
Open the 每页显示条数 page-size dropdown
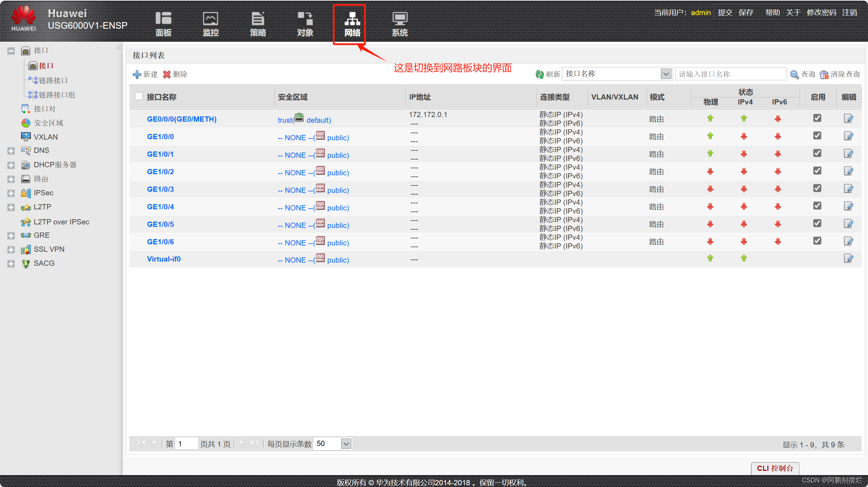pos(346,444)
